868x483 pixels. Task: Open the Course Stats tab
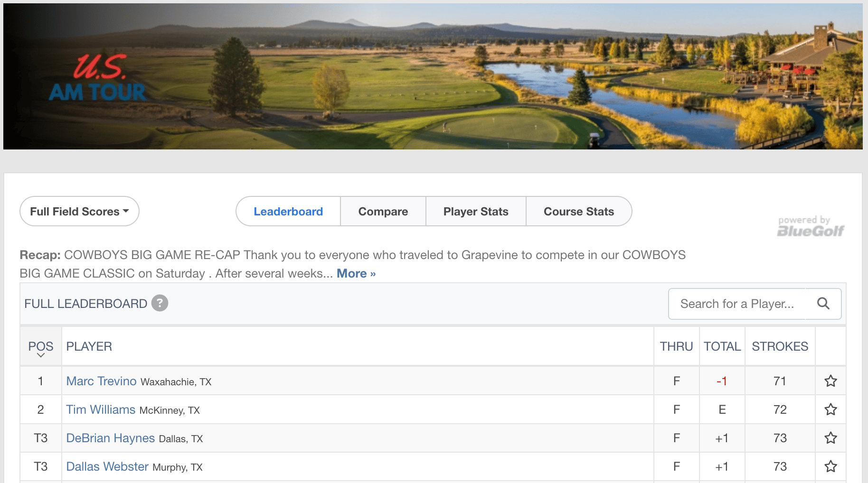tap(579, 211)
